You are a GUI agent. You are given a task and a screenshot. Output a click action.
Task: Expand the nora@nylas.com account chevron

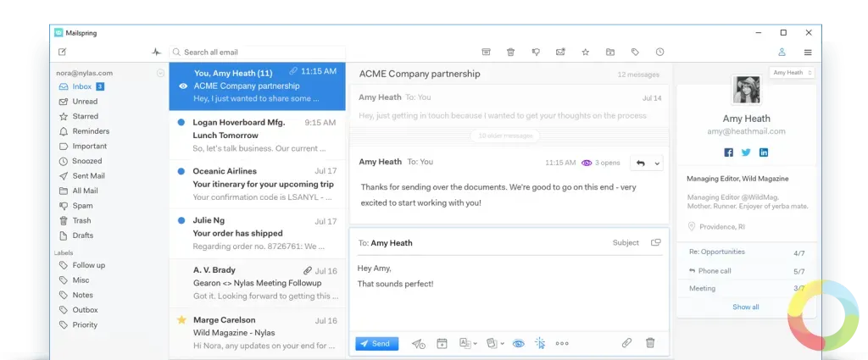tap(160, 73)
